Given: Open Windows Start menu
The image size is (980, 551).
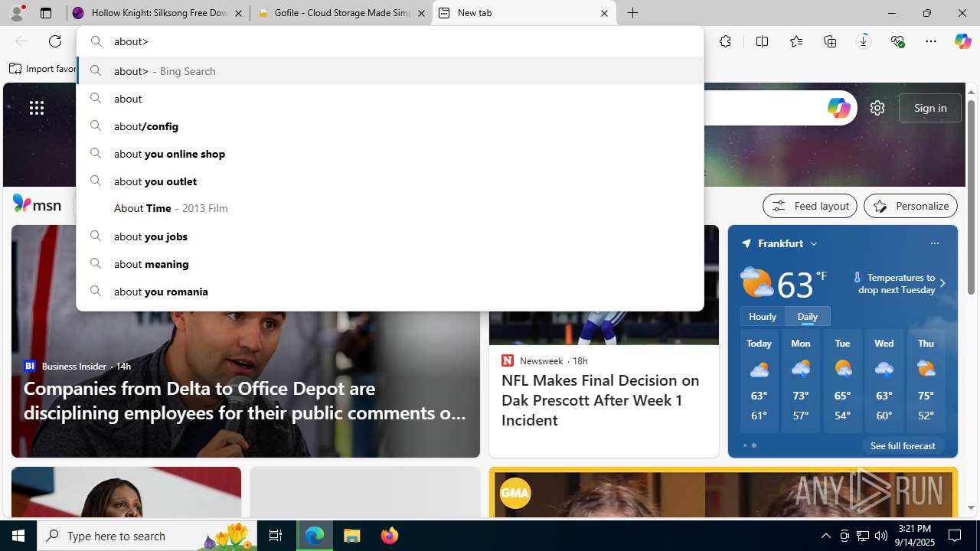Looking at the screenshot, I should tap(18, 536).
